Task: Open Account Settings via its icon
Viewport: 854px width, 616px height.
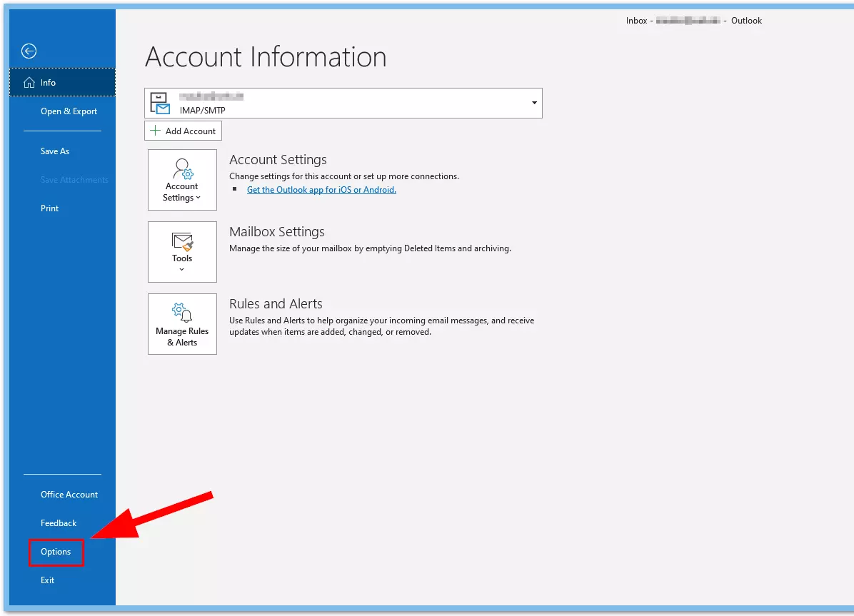Action: point(181,171)
